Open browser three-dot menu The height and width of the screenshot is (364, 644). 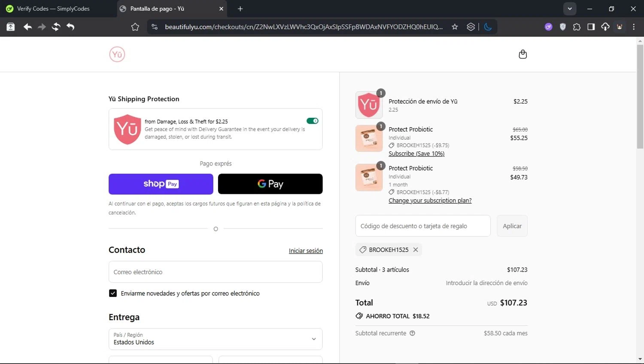point(634,27)
